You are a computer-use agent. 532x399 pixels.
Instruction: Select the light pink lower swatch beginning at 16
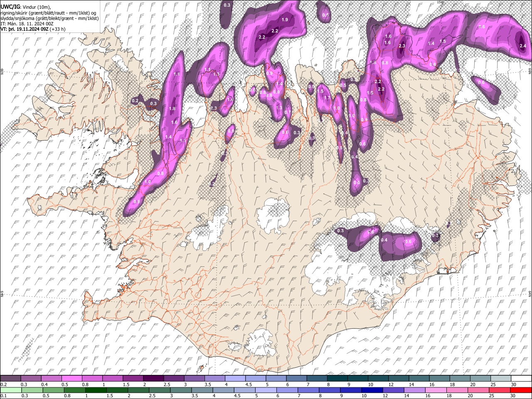point(436,390)
